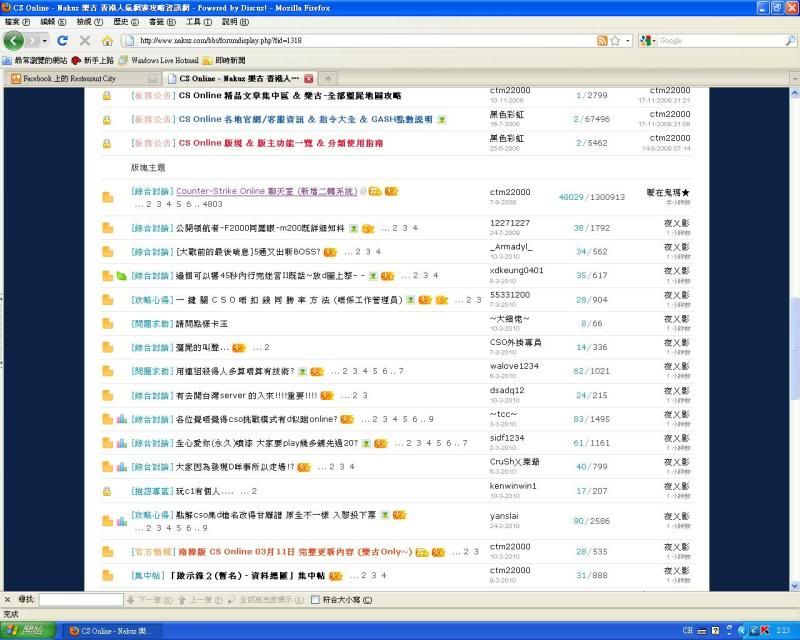The image size is (800, 640).
Task: Click folder icon of Counter-Strike Online chat thread
Action: tap(107, 197)
